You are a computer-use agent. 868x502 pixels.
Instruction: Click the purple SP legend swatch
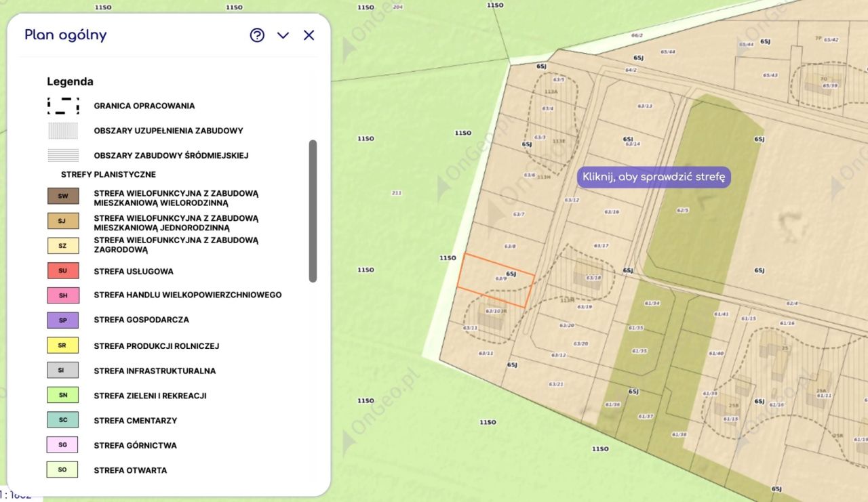pyautogui.click(x=63, y=320)
